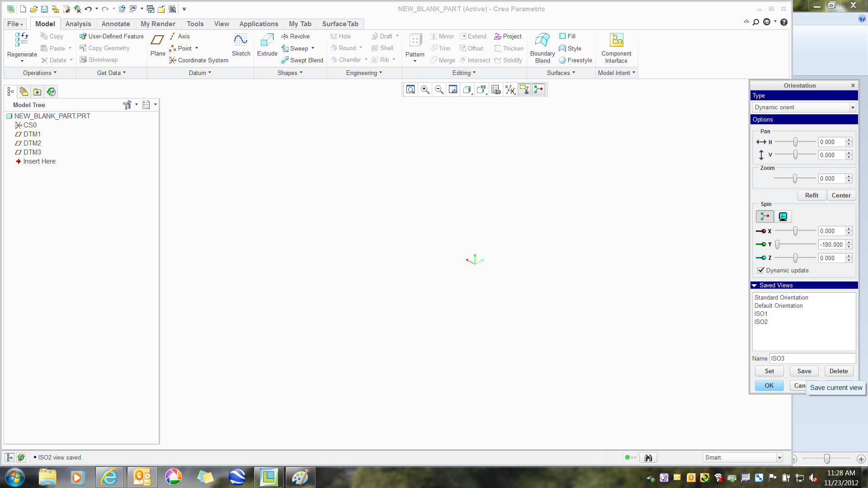
Task: Click the Zoom slider handle in Orientation
Action: click(795, 178)
